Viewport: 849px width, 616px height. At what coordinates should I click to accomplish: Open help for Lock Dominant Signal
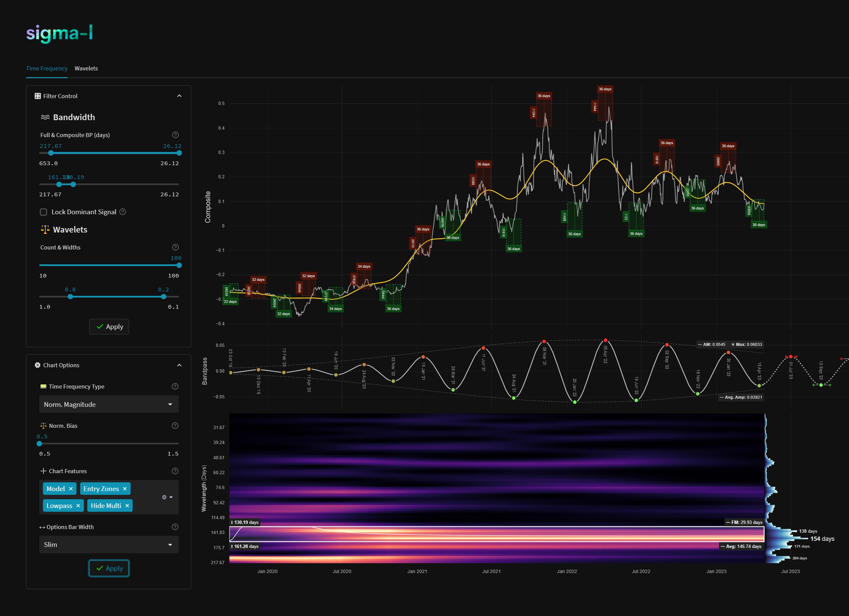point(122,212)
